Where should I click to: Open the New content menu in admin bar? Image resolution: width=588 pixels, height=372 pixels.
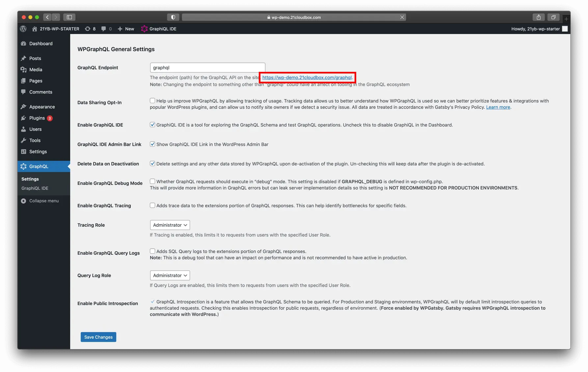126,29
